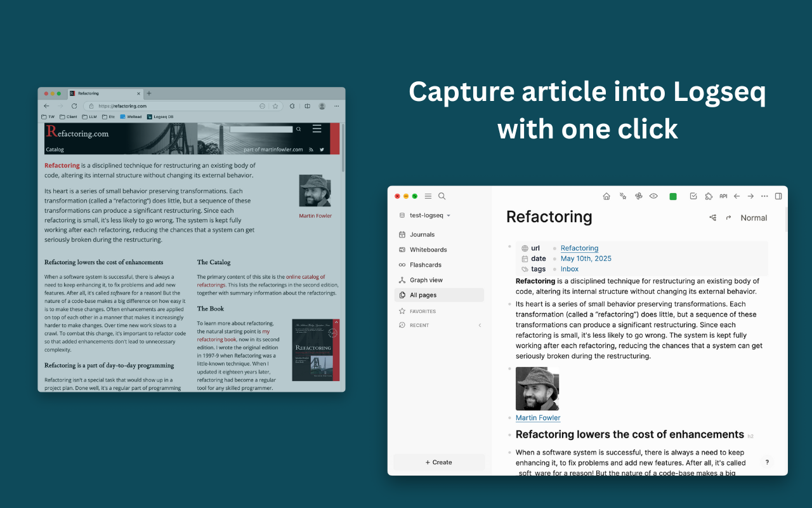Open Catalog on refactoring.com header
812x508 pixels.
(x=55, y=150)
